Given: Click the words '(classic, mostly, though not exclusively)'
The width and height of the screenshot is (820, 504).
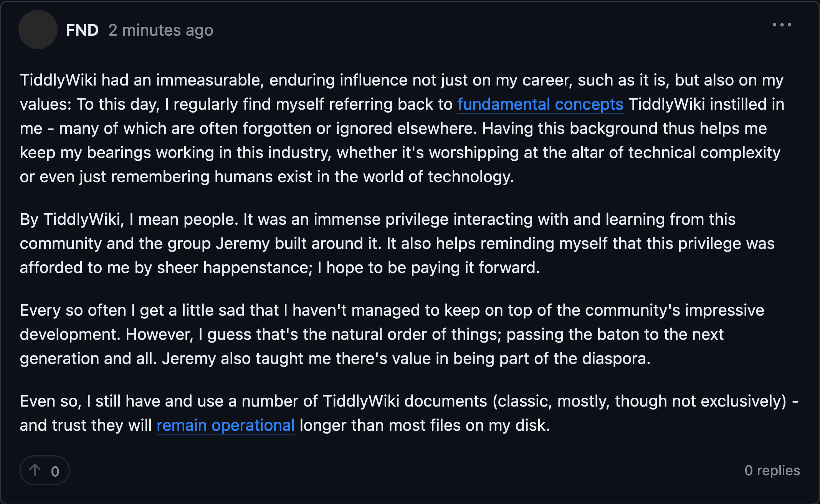Looking at the screenshot, I should (x=639, y=401).
